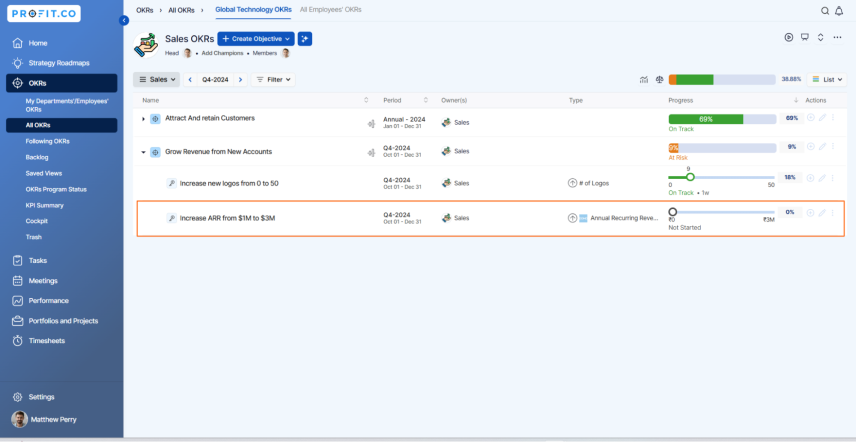Collapse the Grow Revenue from New Accounts objective
The width and height of the screenshot is (856, 442).
click(144, 152)
